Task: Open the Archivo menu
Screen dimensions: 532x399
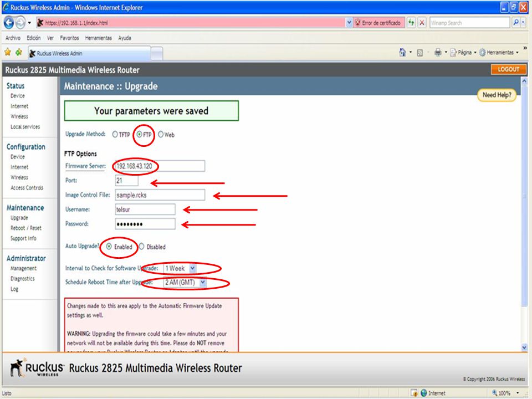Action: click(x=13, y=38)
